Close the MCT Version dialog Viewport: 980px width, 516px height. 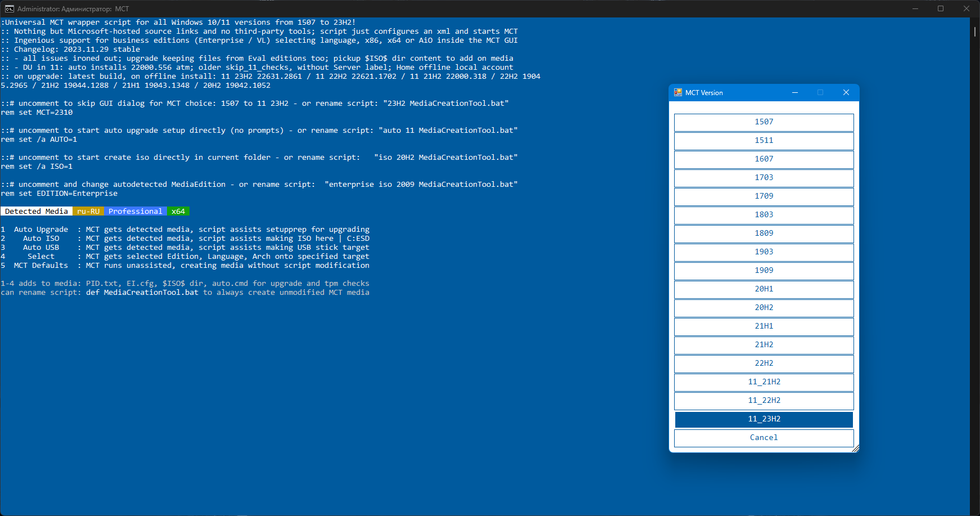pyautogui.click(x=846, y=93)
